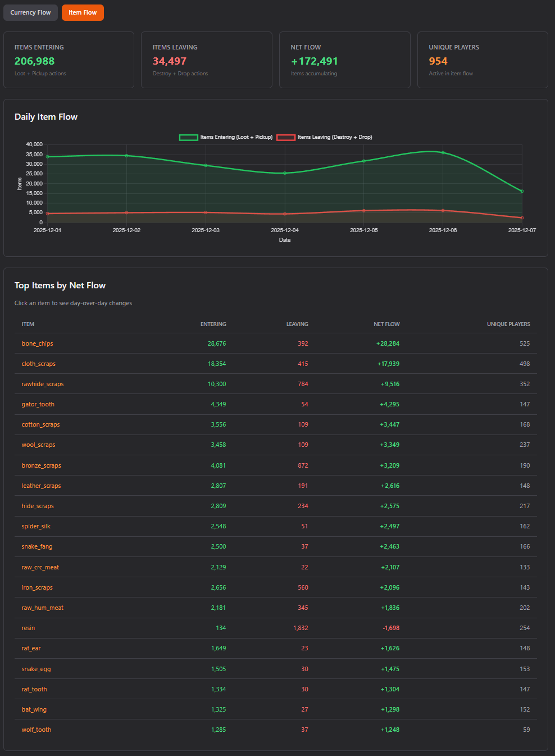Click rawhide_scraps unique players 352

tap(525, 384)
